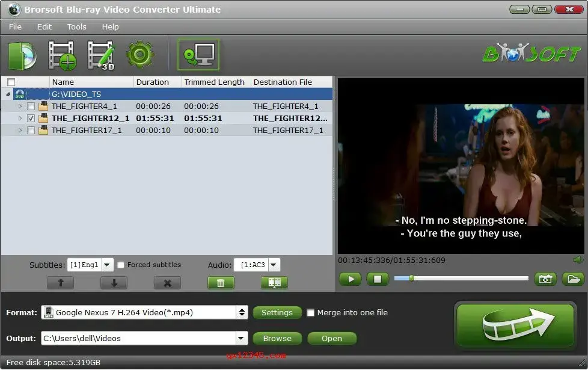Enable Merge into one file
This screenshot has height=370, width=588.
point(310,313)
